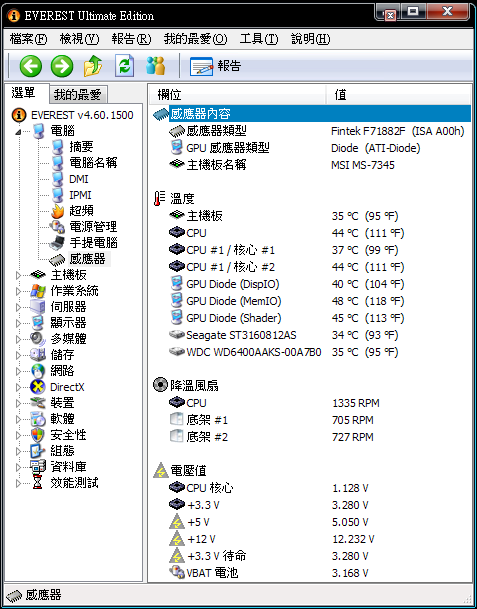Screen dimensions: 477x609
Task: Click the green Forward arrow toolbar icon
Action: (62, 66)
